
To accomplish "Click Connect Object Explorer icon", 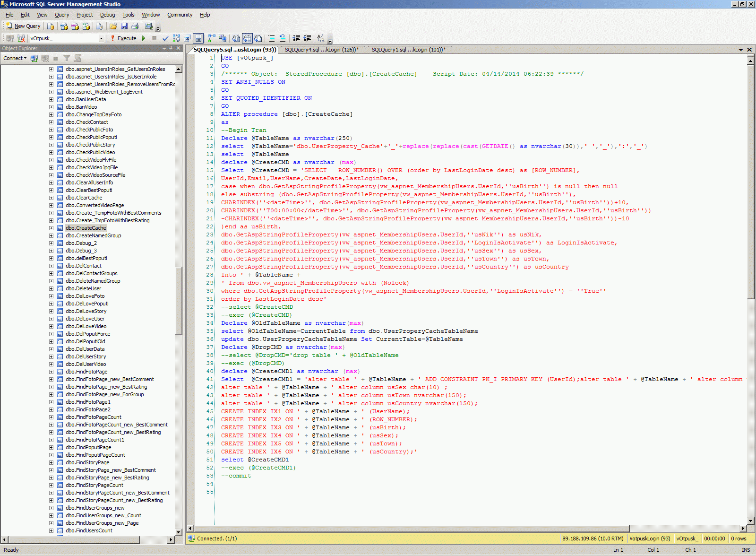I will click(x=34, y=58).
